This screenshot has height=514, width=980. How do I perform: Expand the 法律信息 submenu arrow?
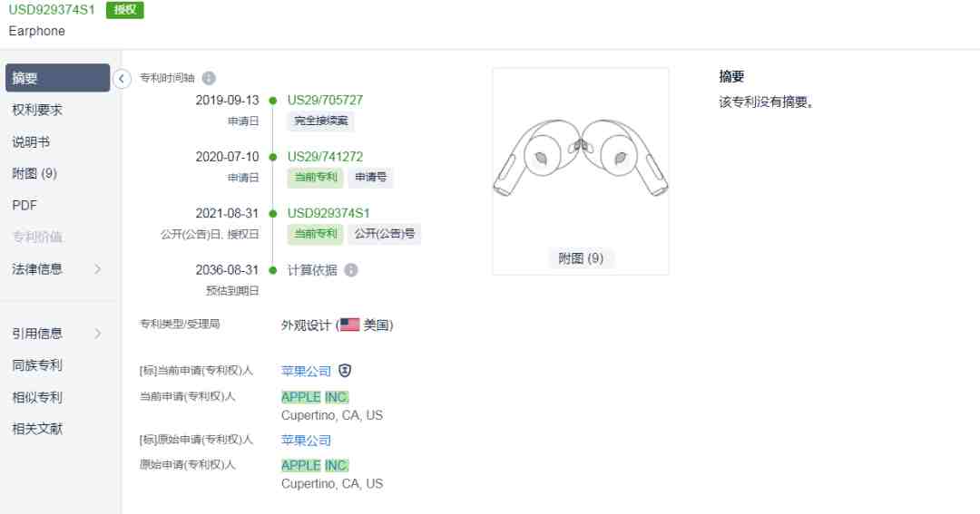point(97,269)
